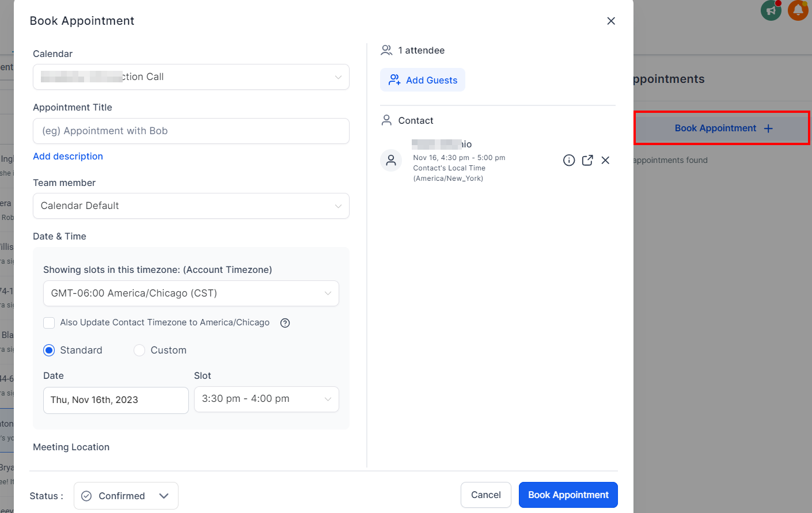Viewport: 812px width, 513px height.
Task: Click Book Appointment in the background panel
Action: point(723,128)
